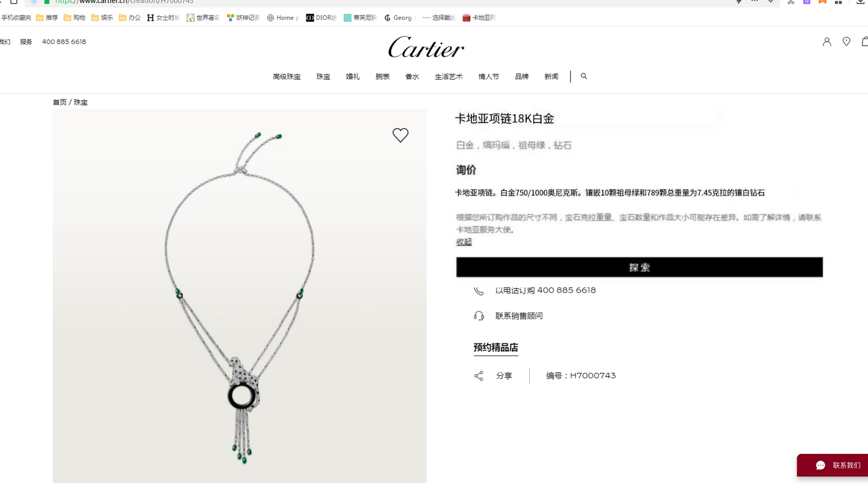The height and width of the screenshot is (484, 868).
Task: Click the Cartier logo
Action: (426, 47)
